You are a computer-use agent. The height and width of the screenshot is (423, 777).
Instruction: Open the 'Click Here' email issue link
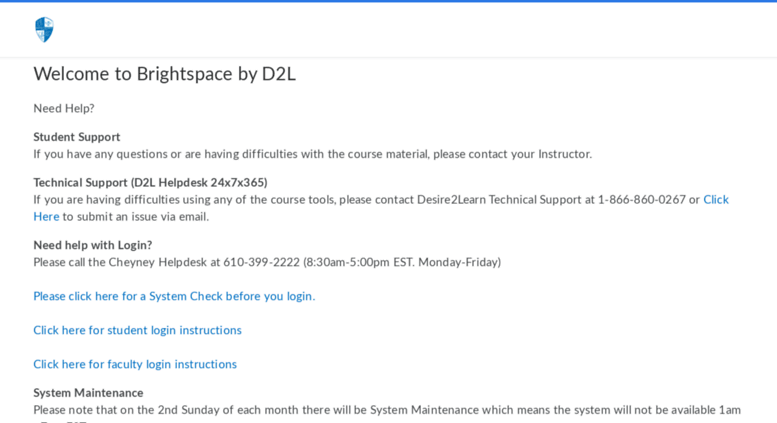coord(716,200)
